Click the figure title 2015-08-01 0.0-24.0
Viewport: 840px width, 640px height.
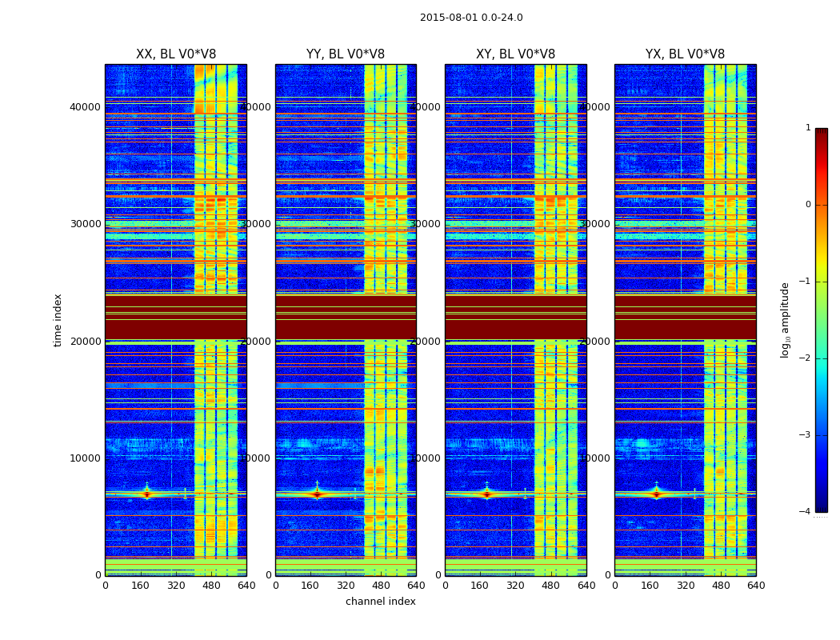tap(471, 18)
